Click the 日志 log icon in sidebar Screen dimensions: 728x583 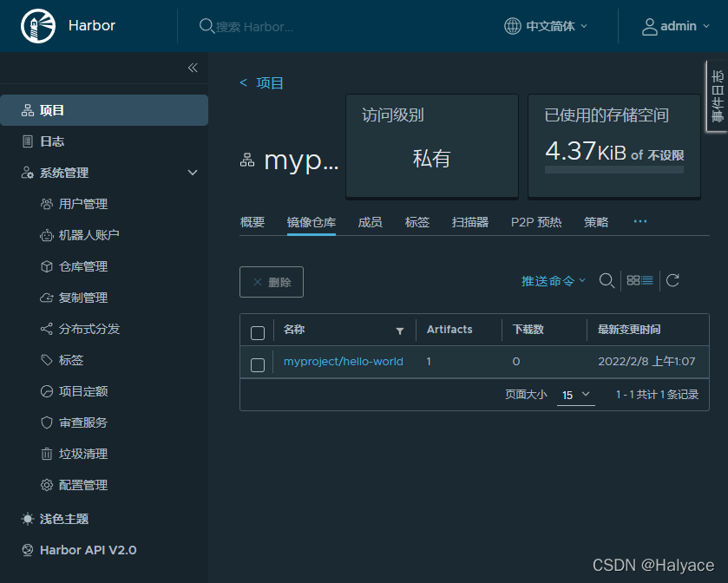click(28, 141)
